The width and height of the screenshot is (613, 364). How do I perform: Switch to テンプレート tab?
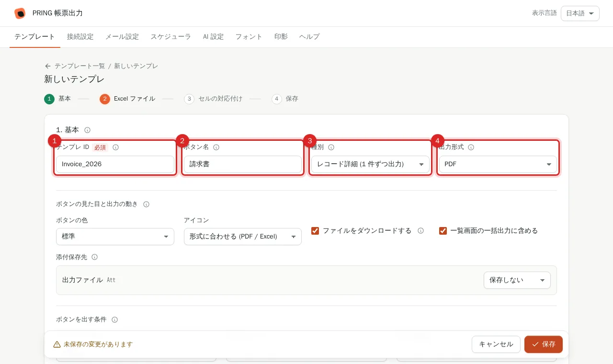pyautogui.click(x=34, y=37)
